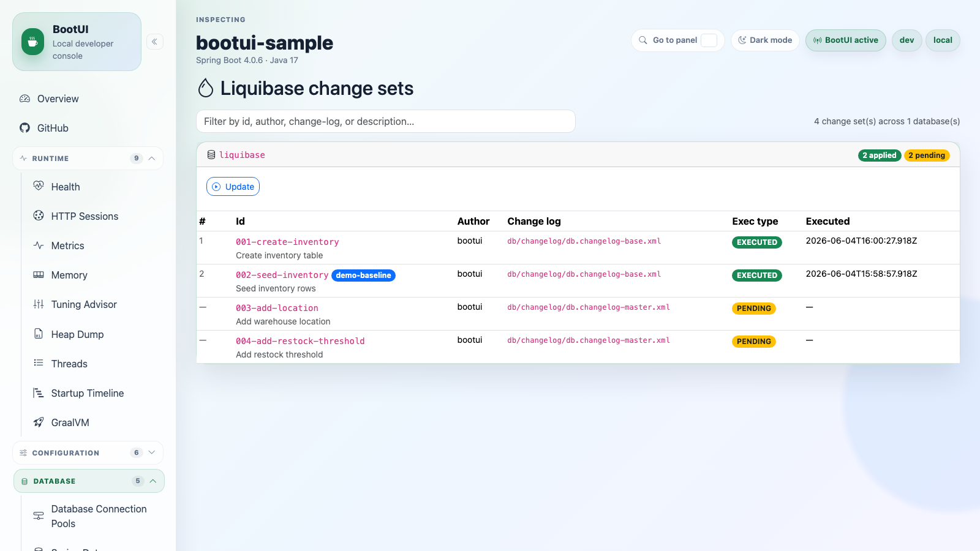Screen dimensions: 980x551
Task: Click the 2 applied badge
Action: tap(880, 156)
